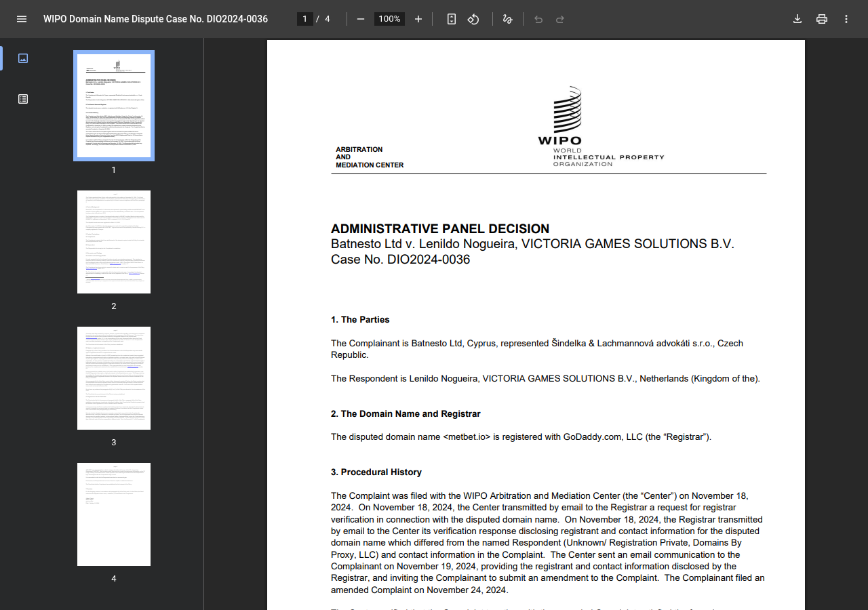
Task: Print the document
Action: click(x=822, y=19)
